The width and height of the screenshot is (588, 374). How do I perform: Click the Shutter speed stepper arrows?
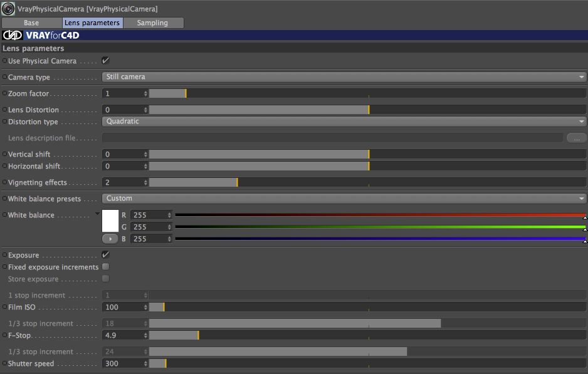[x=145, y=363]
